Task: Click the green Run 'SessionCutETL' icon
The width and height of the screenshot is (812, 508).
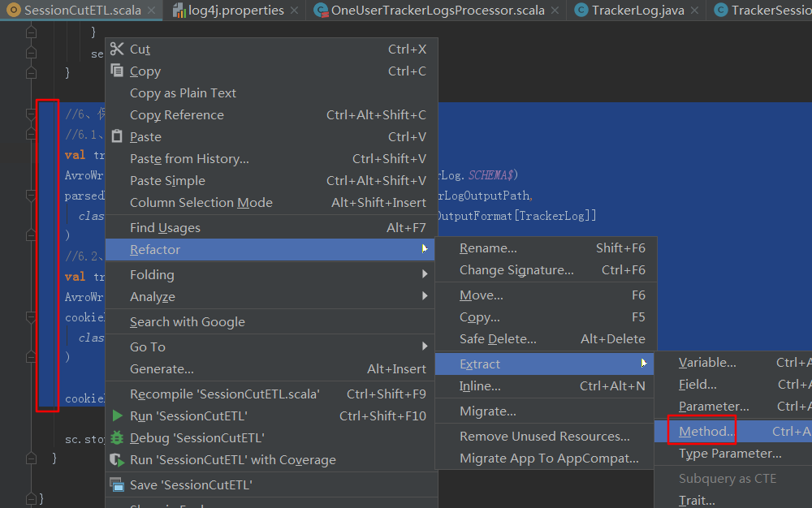Action: [x=118, y=416]
